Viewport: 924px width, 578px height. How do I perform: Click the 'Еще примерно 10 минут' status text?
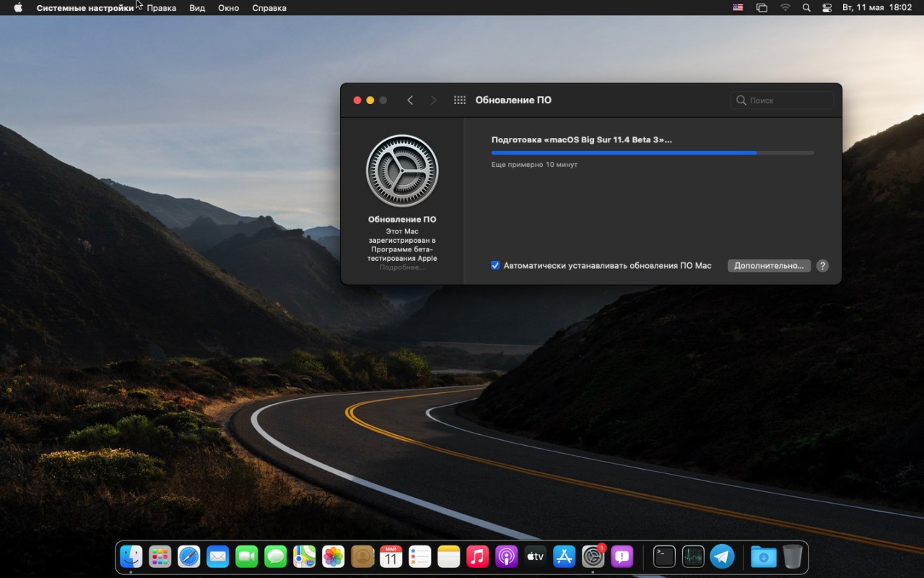click(x=534, y=165)
